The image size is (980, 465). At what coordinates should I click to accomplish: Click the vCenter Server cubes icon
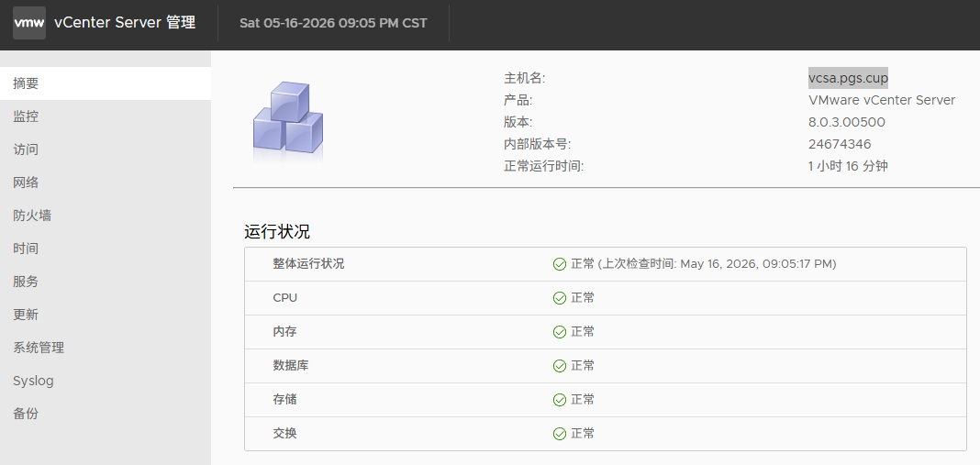(x=288, y=122)
